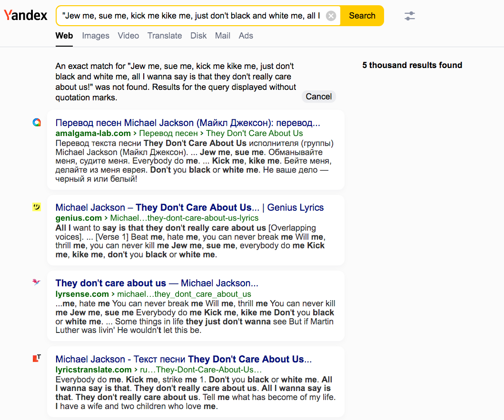Click the 'An exact match for' notice text
The image size is (504, 420).
coord(176,82)
